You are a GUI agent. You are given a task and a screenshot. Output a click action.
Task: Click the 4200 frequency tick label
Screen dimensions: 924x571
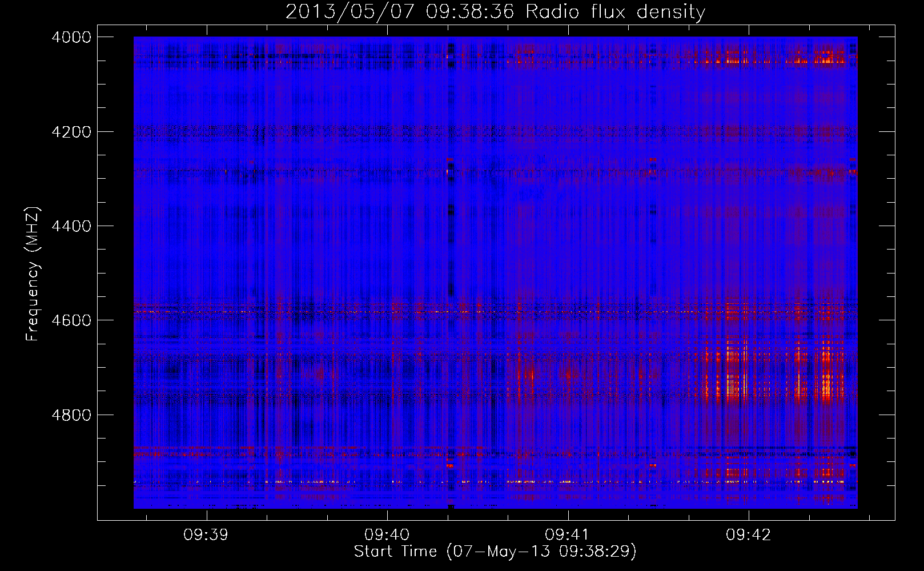[x=71, y=132]
